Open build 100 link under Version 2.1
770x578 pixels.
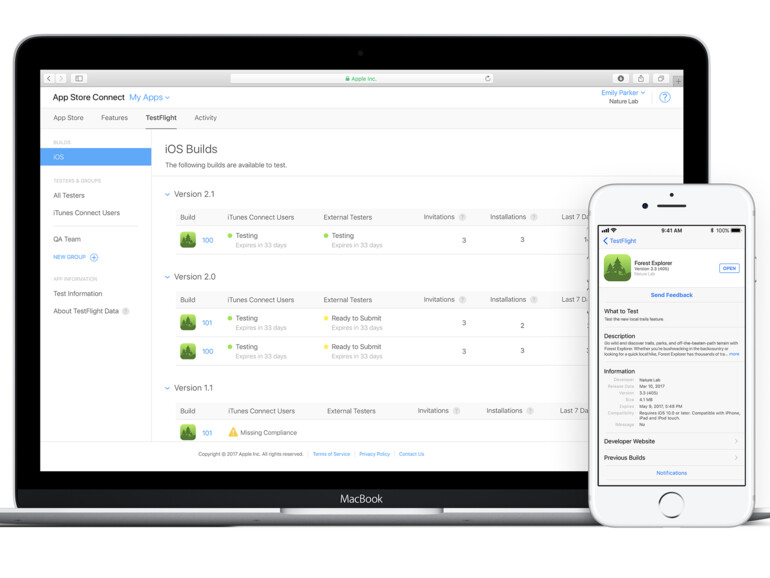click(x=208, y=240)
